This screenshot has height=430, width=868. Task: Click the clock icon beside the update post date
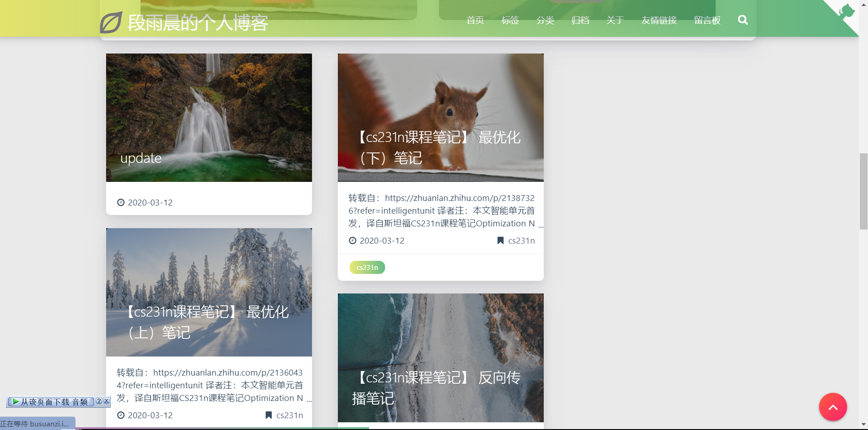pos(120,202)
